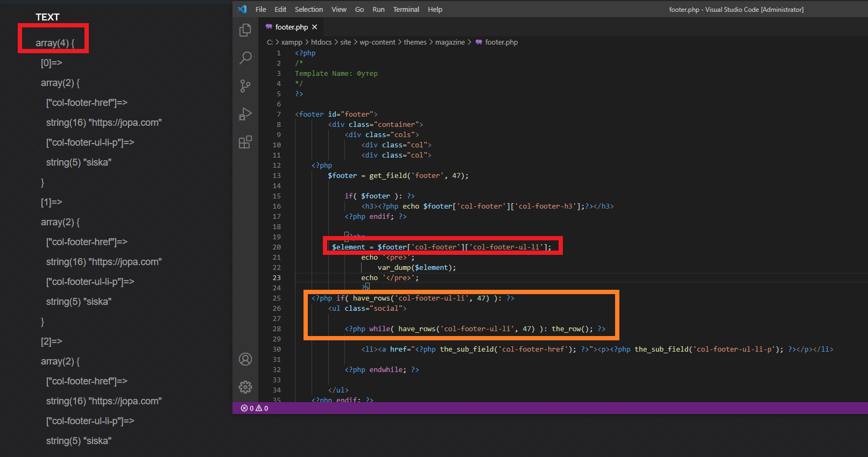
Task: Open the Run and Debug view
Action: (245, 114)
